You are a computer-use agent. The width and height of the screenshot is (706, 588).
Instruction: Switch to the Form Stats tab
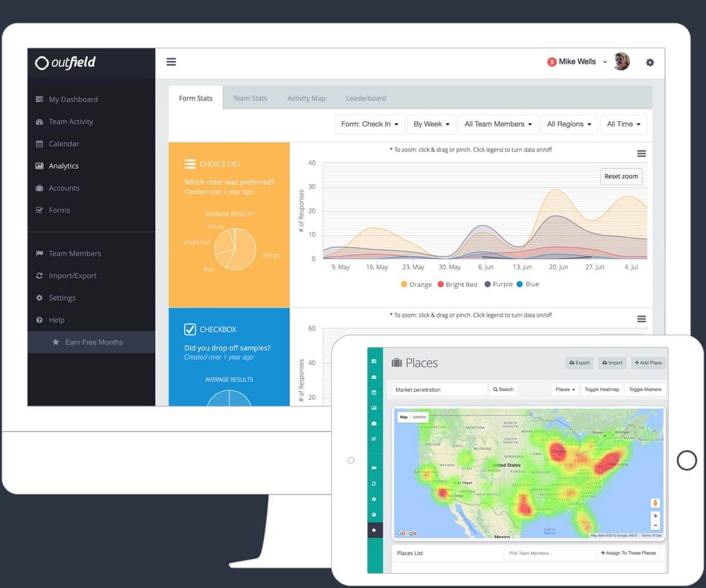196,98
